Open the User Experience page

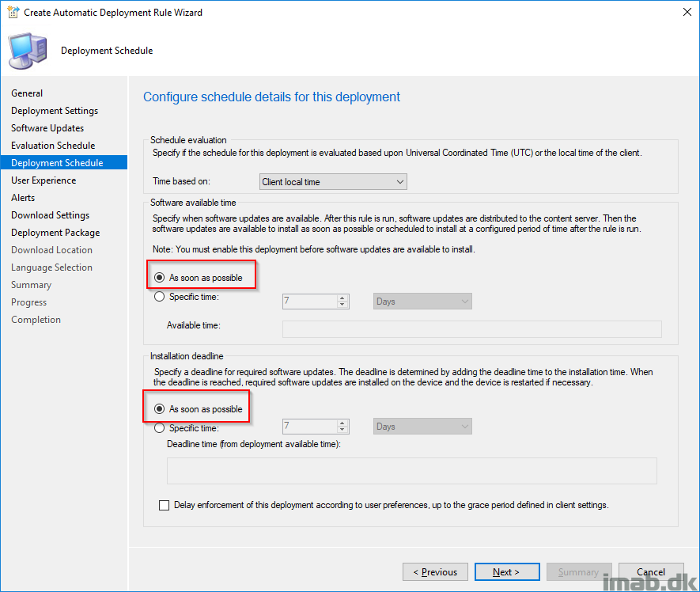tap(44, 180)
